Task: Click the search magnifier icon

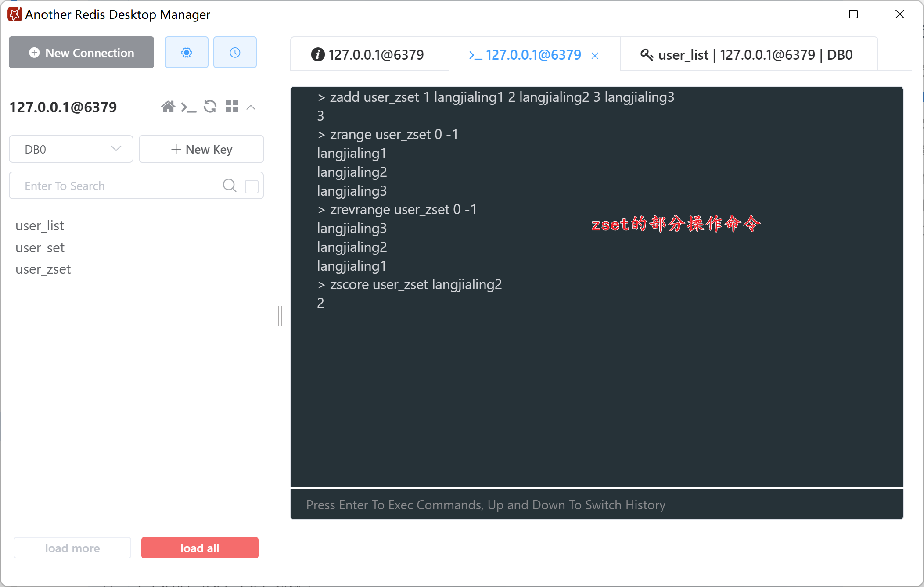Action: click(x=229, y=186)
